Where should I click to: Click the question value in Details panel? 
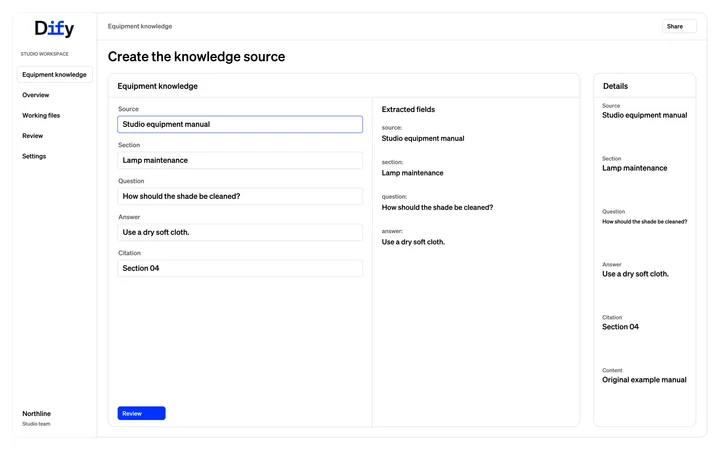tap(645, 221)
